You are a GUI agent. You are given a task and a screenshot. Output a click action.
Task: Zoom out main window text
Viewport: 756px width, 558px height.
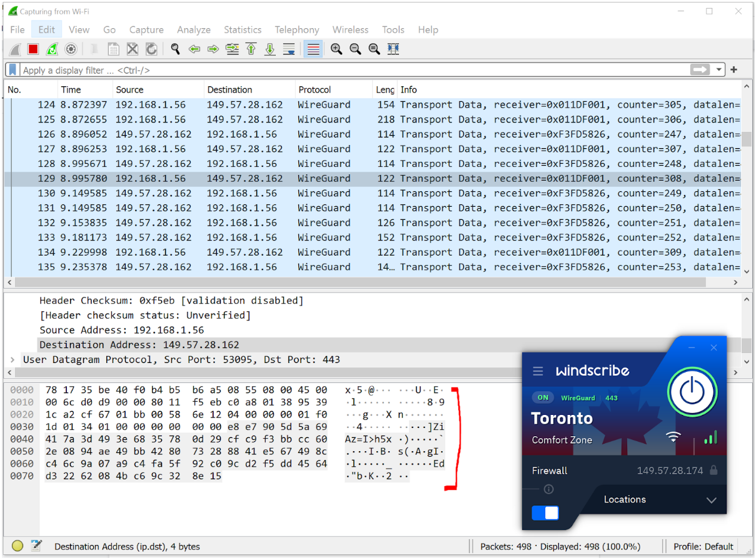point(355,49)
